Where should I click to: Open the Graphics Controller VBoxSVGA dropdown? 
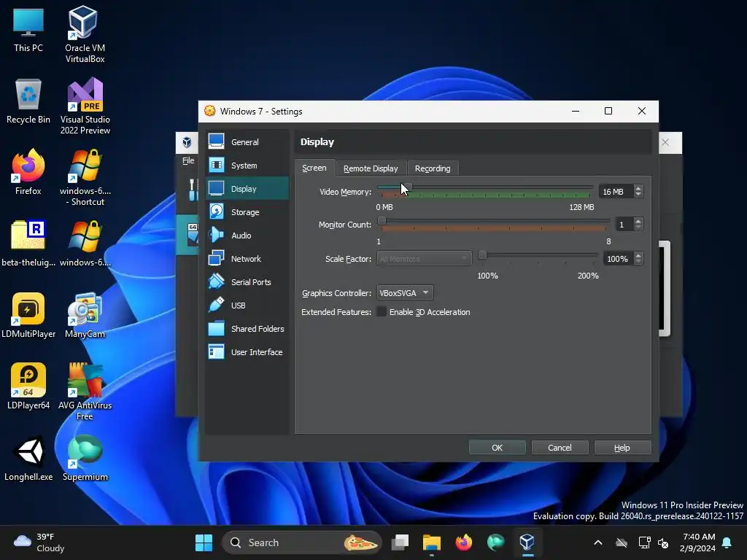coord(405,293)
